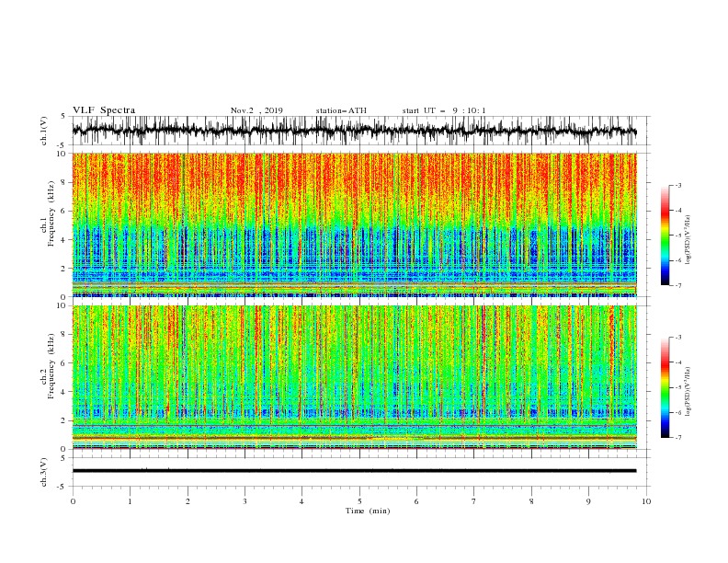Click the log(PSD) label beside ch.2 colorbar
The width and height of the screenshot is (728, 563).
pos(688,392)
